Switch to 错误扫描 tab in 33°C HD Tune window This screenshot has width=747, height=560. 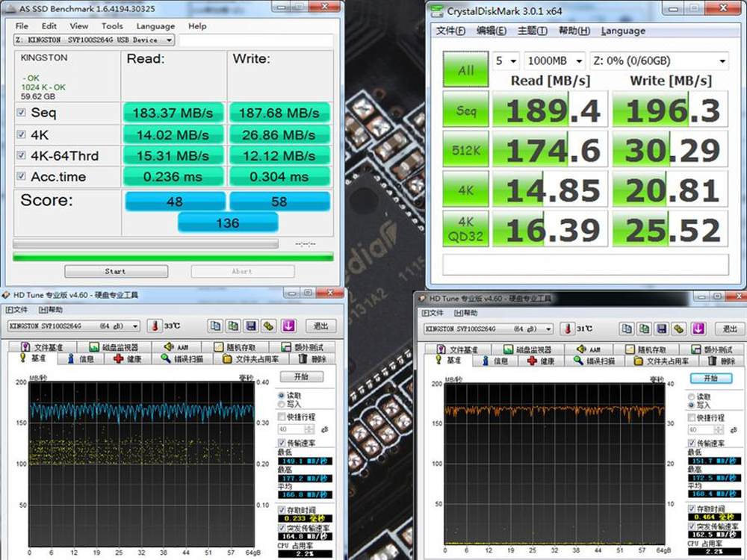click(x=182, y=358)
